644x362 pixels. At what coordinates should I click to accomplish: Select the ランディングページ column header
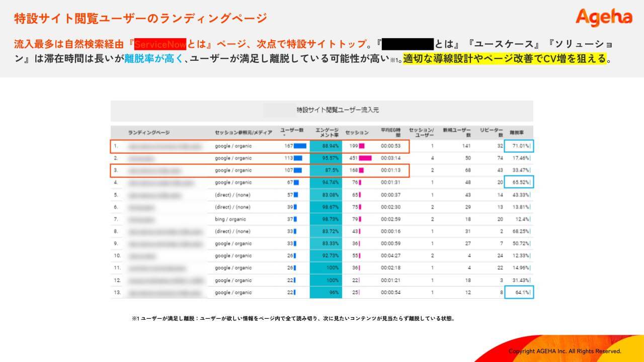click(149, 132)
